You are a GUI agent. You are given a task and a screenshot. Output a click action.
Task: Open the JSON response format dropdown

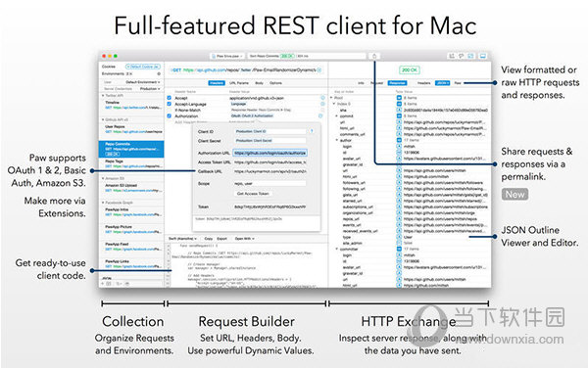pyautogui.click(x=443, y=83)
